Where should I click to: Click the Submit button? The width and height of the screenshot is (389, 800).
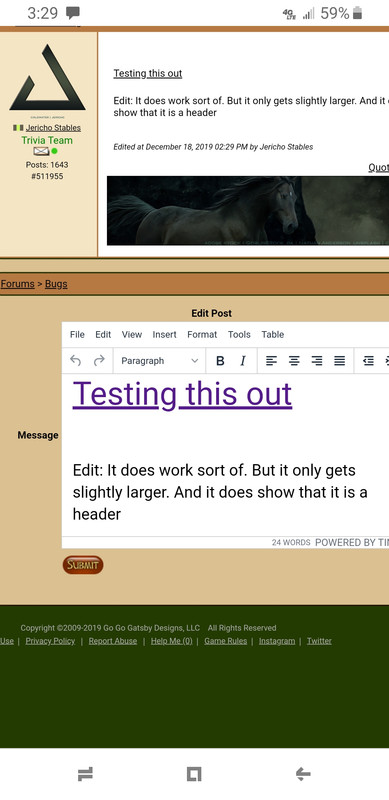83,565
